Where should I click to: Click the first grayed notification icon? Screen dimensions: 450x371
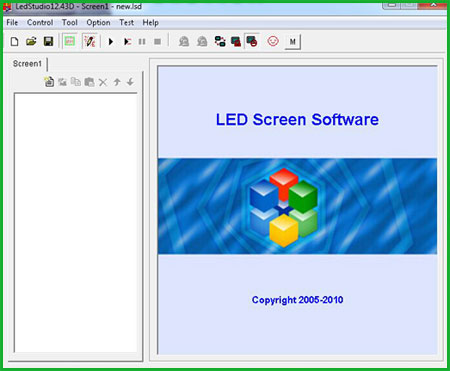(x=184, y=42)
